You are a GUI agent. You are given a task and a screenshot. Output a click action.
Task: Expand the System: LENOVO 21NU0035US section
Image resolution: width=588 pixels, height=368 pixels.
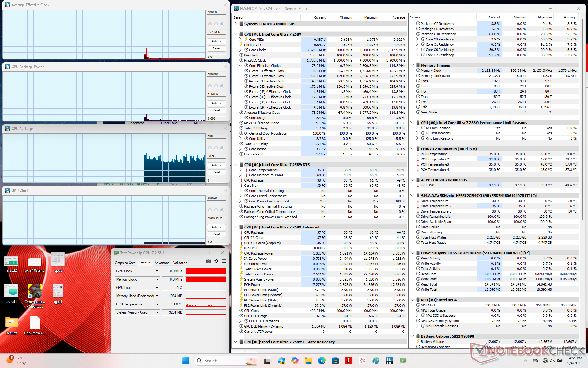(236, 24)
